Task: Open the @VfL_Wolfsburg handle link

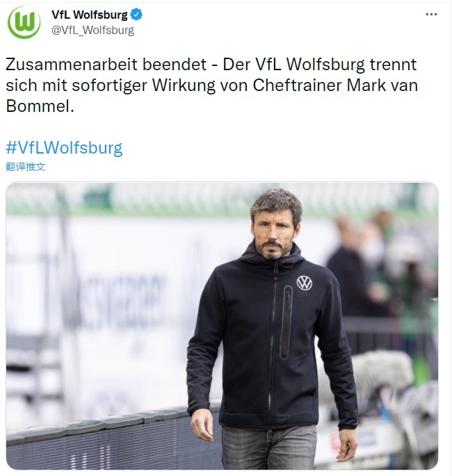Action: click(92, 30)
